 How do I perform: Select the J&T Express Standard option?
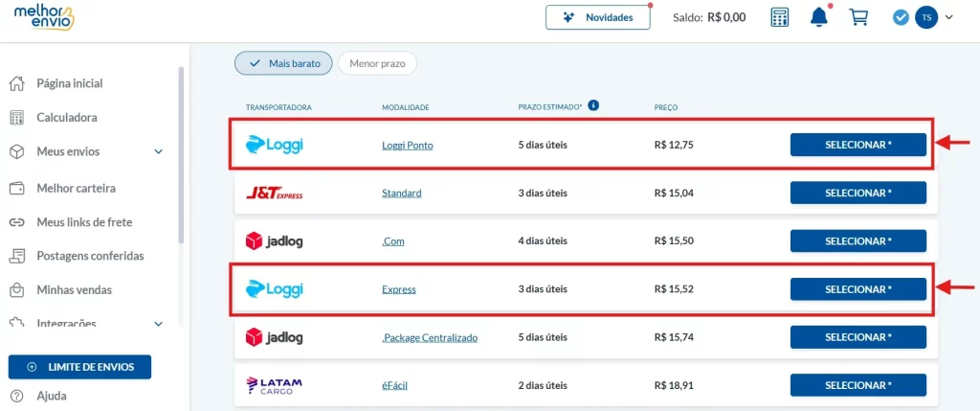pyautogui.click(x=858, y=193)
